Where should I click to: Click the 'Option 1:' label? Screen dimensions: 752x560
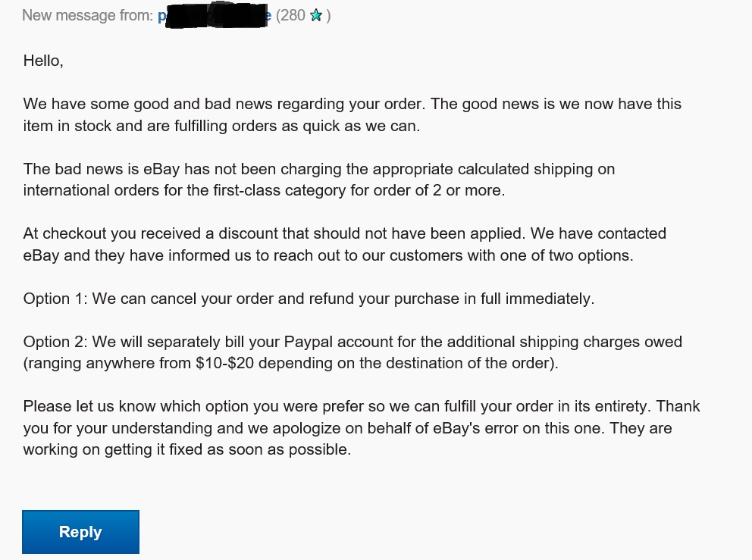click(x=55, y=299)
